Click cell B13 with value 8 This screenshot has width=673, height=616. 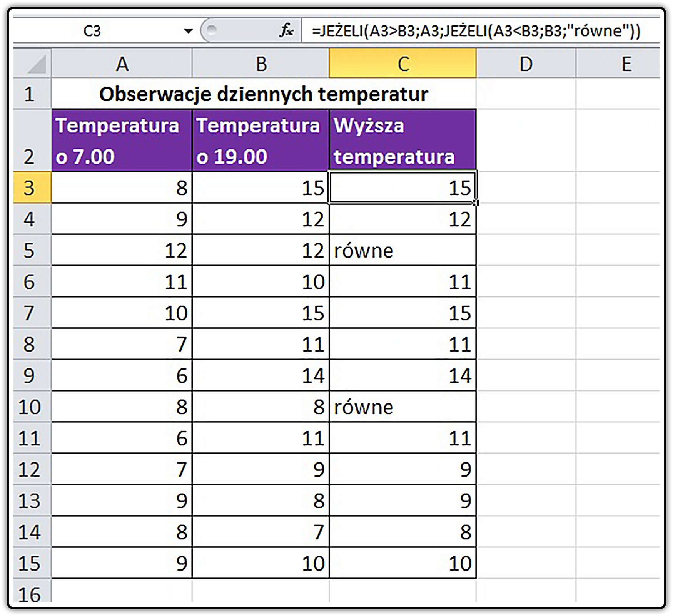pos(261,500)
